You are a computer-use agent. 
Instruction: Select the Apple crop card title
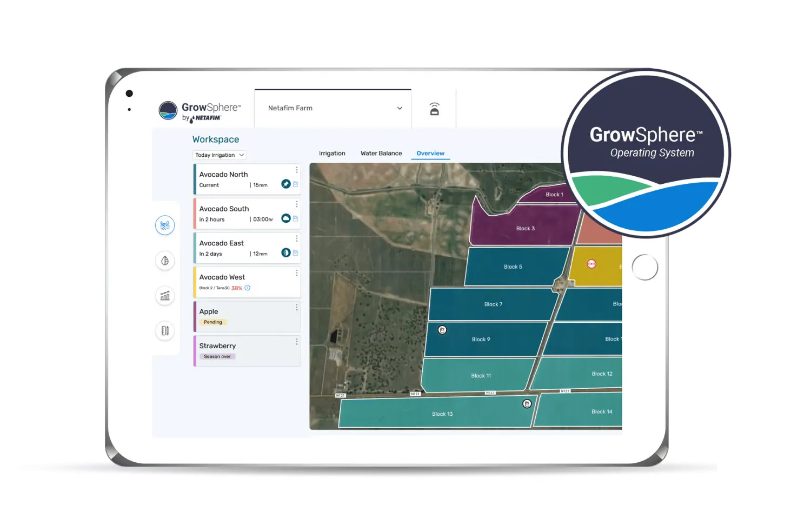tap(209, 312)
